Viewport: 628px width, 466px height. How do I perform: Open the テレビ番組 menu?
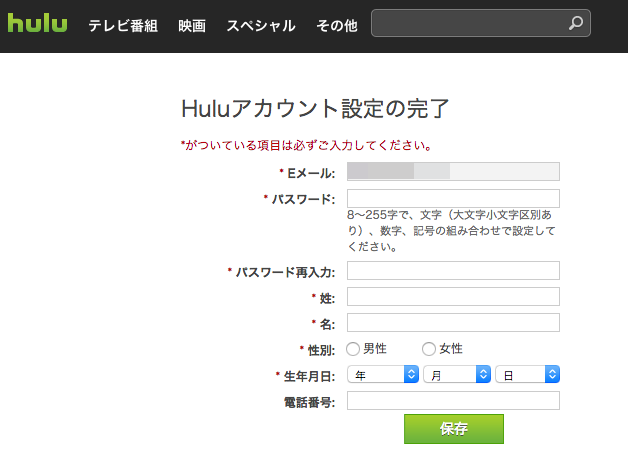point(123,26)
